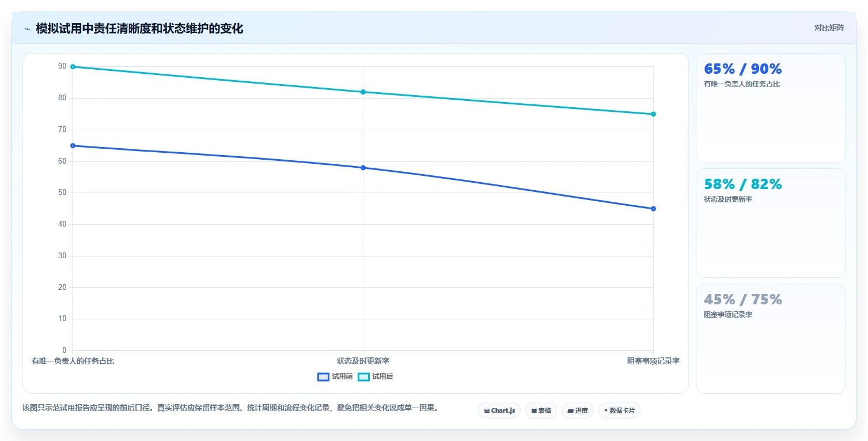This screenshot has height=441, width=868.
Task: Click the blue 试用前 legend color box
Action: point(323,377)
